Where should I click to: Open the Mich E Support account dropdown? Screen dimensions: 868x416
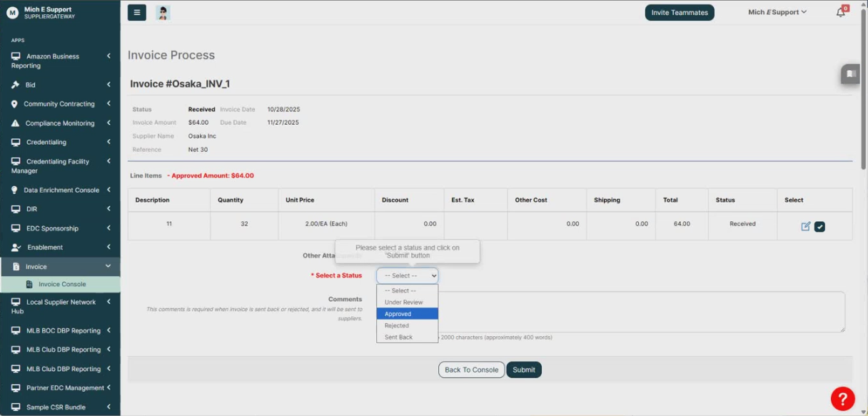(777, 12)
